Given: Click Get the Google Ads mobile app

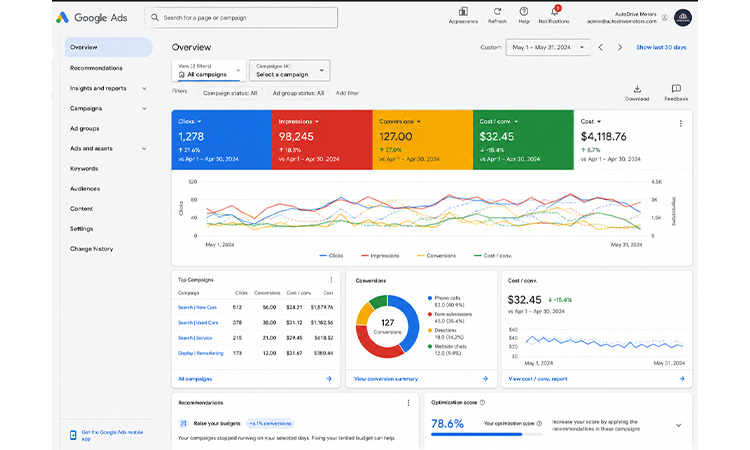Looking at the screenshot, I should [112, 435].
